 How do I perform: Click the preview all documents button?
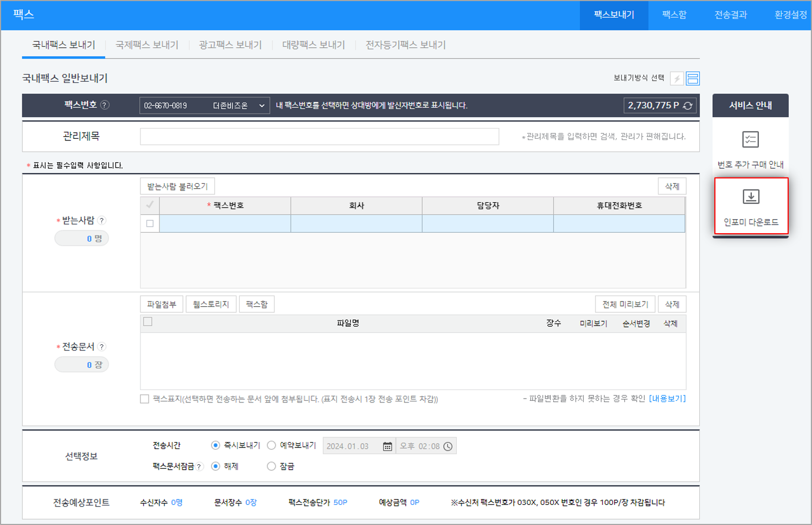coord(625,304)
